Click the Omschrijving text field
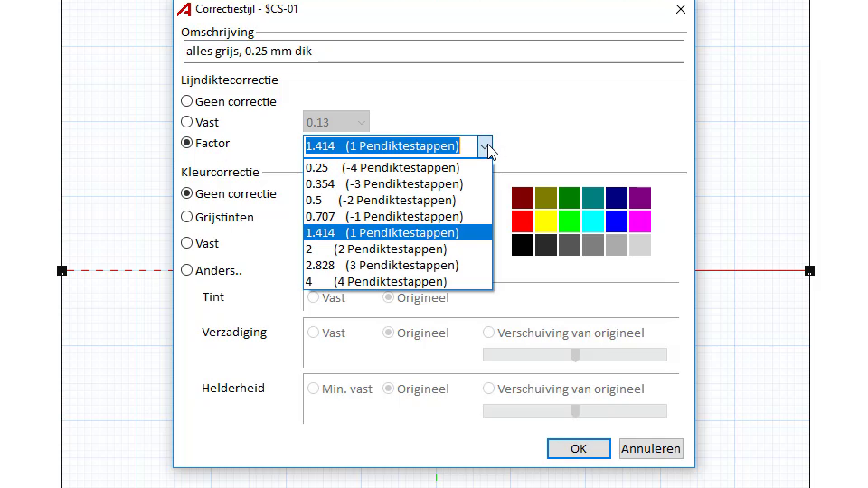 (432, 52)
